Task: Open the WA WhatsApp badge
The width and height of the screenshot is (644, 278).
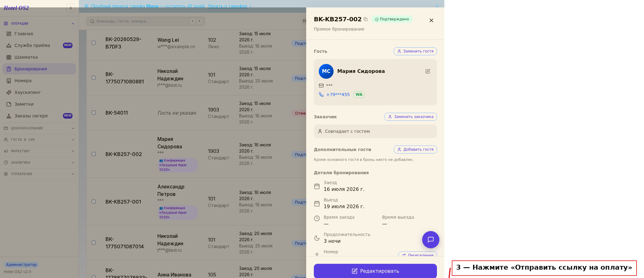Action: (359, 95)
